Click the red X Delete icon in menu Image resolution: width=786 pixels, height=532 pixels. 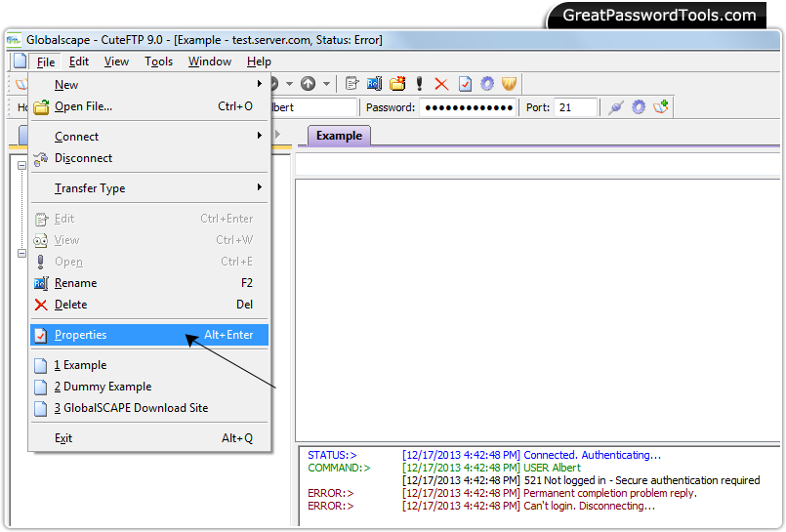(41, 305)
